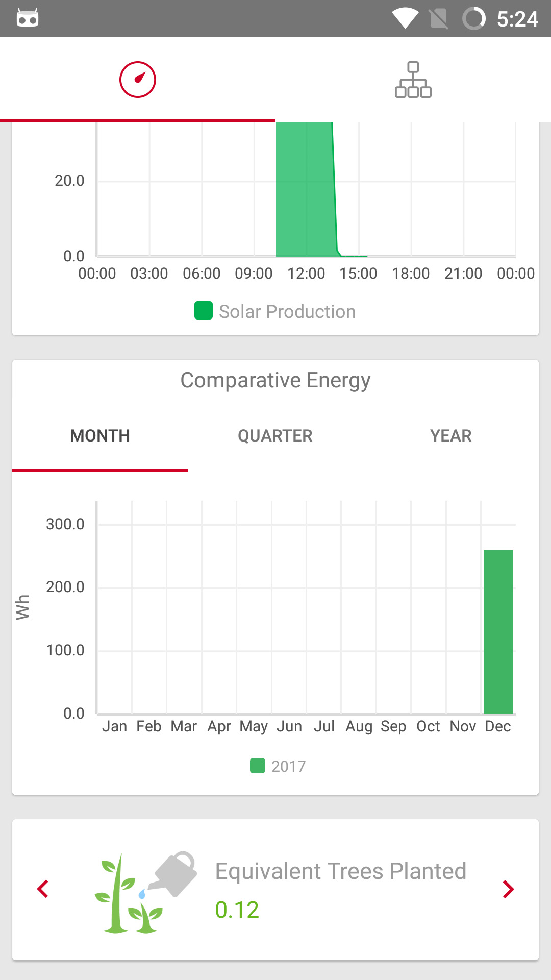
Task: Select the MONTH comparison tab
Action: coord(100,436)
